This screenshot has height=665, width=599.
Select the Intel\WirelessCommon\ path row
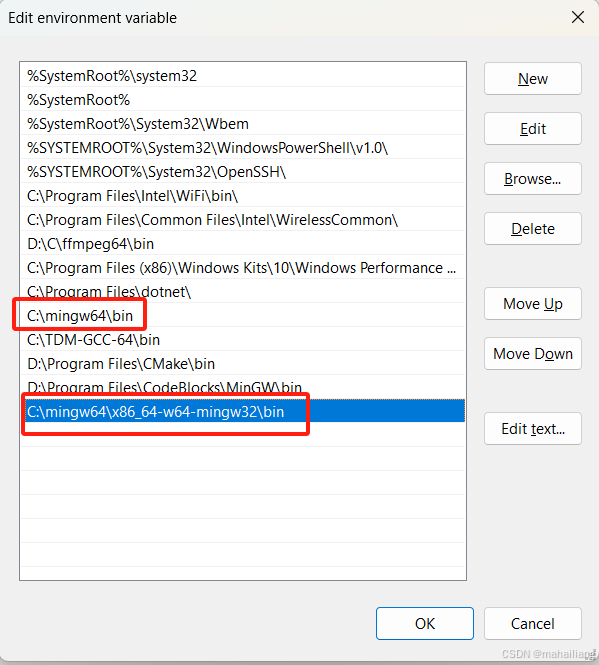click(x=243, y=220)
